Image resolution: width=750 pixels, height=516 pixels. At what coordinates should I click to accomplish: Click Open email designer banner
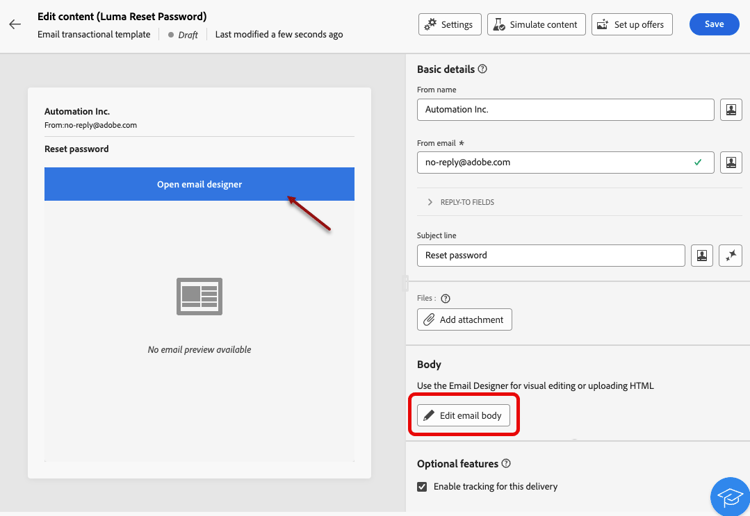coord(199,184)
